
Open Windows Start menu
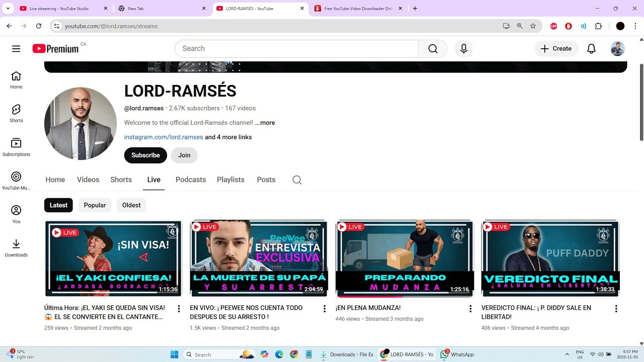coord(174,354)
